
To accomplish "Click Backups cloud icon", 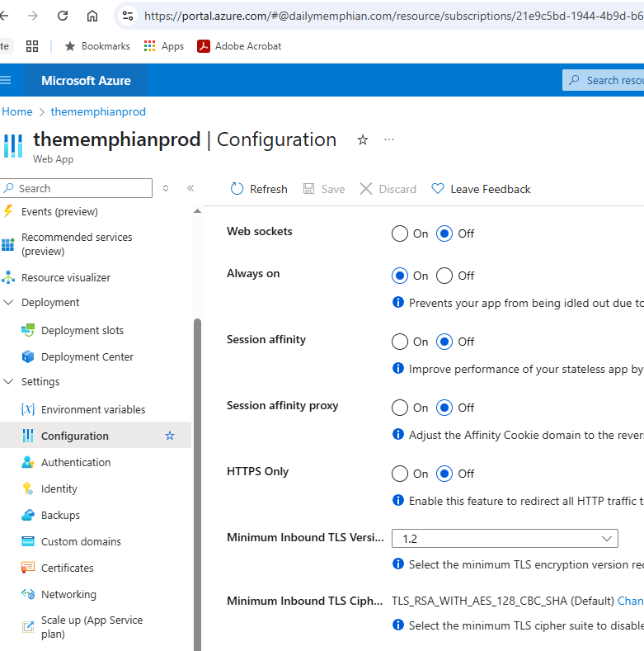I will (28, 515).
